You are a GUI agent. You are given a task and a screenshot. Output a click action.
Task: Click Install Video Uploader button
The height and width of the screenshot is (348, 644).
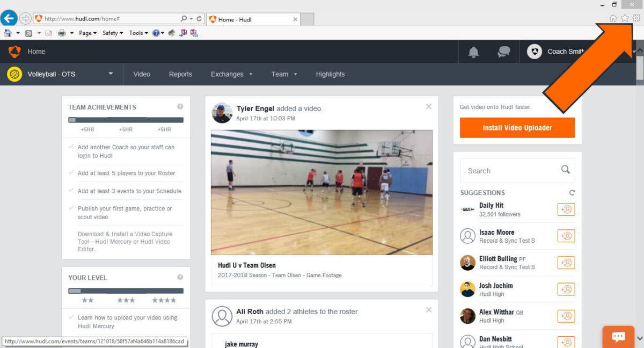[x=517, y=128]
